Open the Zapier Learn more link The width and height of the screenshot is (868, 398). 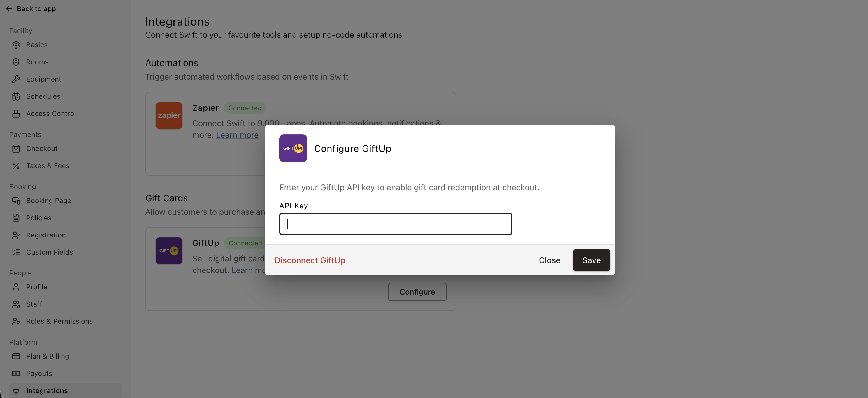pos(237,135)
